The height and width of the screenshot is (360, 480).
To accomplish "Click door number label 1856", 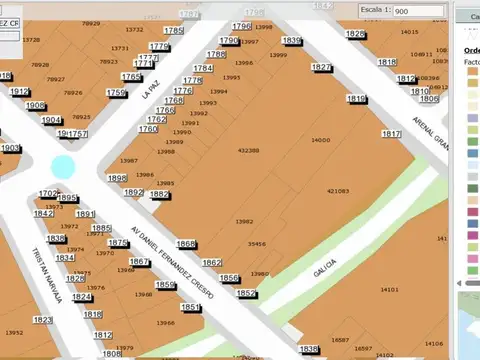I will click(x=229, y=278).
